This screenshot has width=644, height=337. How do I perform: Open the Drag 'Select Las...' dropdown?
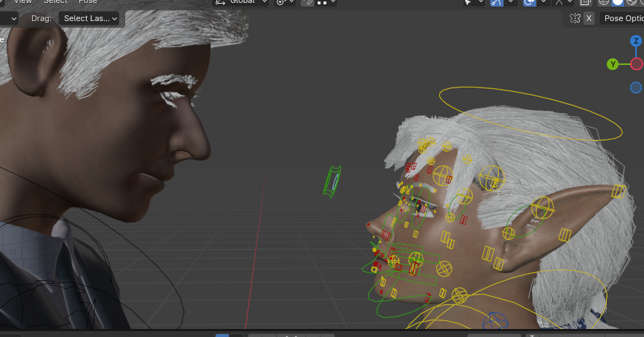[88, 18]
